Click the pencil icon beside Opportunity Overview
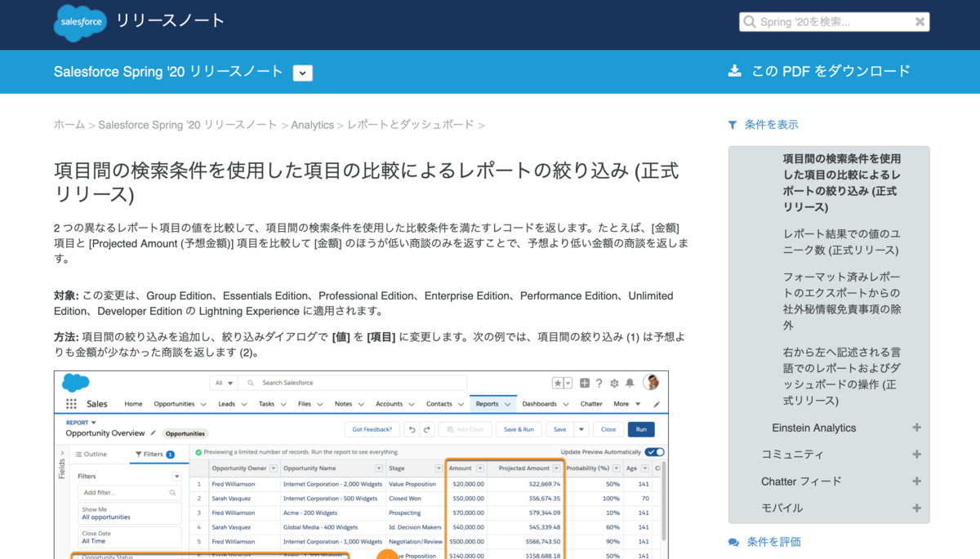Viewport: 980px width, 559px height. [153, 433]
